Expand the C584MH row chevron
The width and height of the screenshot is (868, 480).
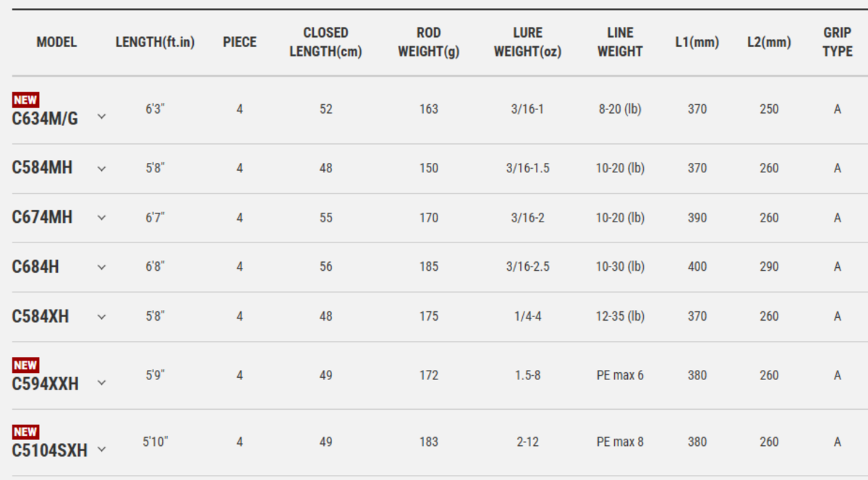coord(102,169)
